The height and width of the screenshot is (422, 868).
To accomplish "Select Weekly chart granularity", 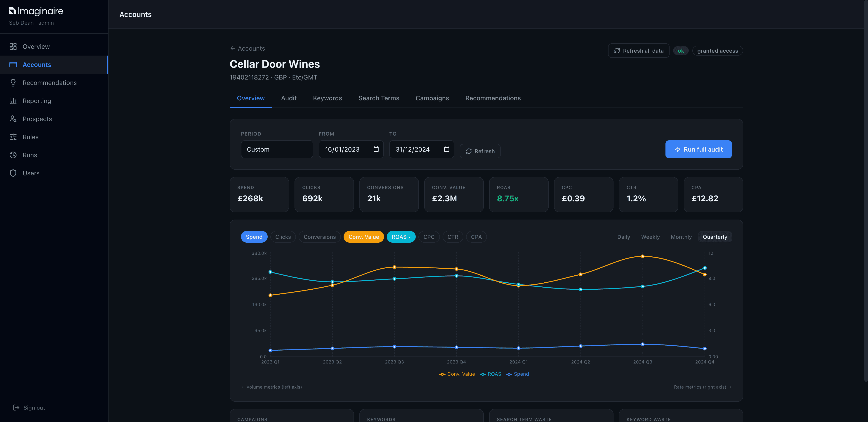I will (650, 237).
